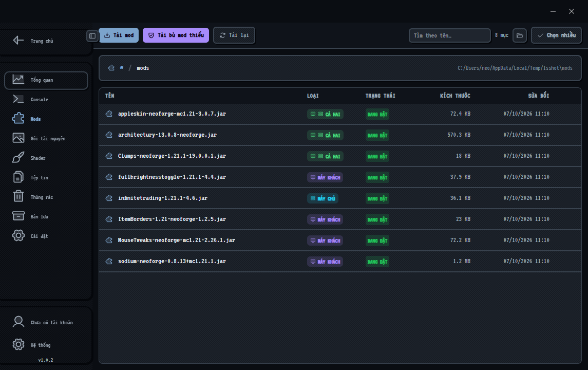The width and height of the screenshot is (588, 370).
Task: Toggle ĐANG BẬT status for Clumps
Action: coord(377,156)
